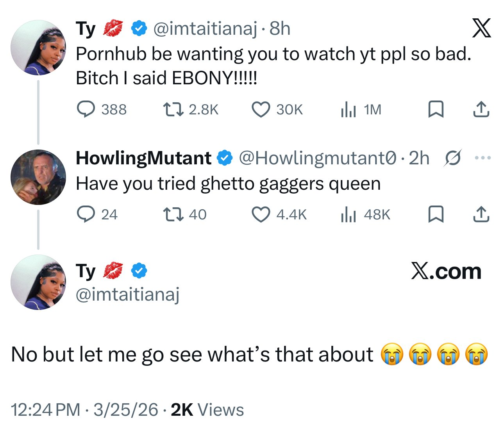The width and height of the screenshot is (504, 422).
Task: Open the @imtaitianaj handle in the main post
Action: pyautogui.click(x=127, y=294)
